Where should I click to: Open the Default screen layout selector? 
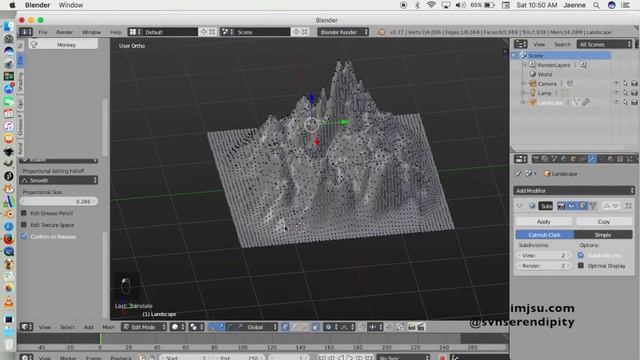tap(163, 32)
